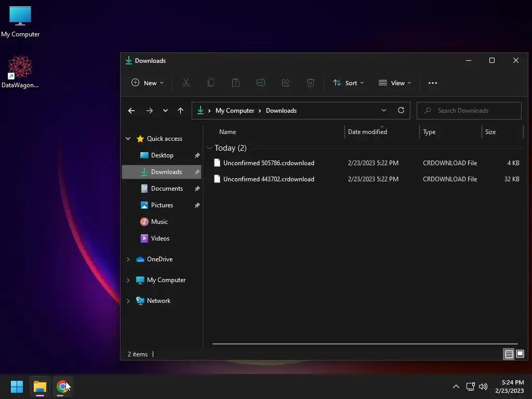Open the View dropdown menu
532x399 pixels.
(395, 83)
